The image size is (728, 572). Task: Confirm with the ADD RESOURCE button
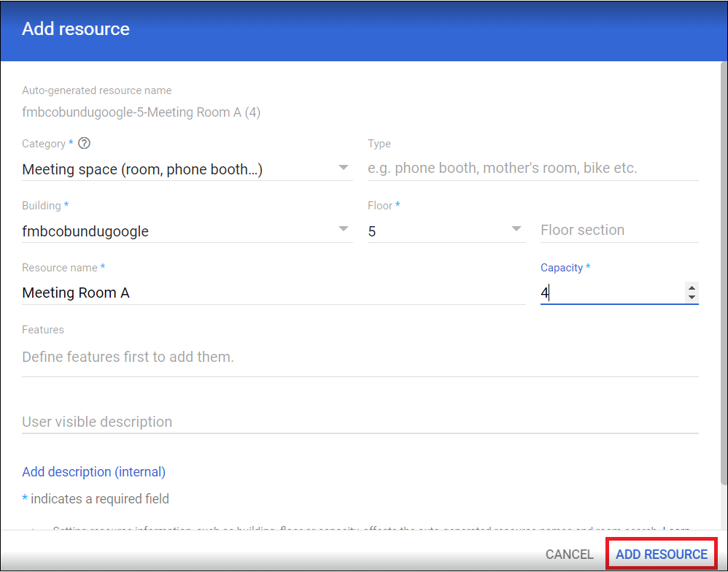click(662, 554)
